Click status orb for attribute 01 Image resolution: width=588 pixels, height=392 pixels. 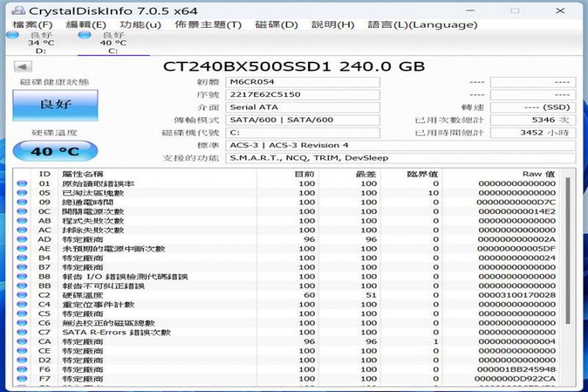click(x=22, y=184)
